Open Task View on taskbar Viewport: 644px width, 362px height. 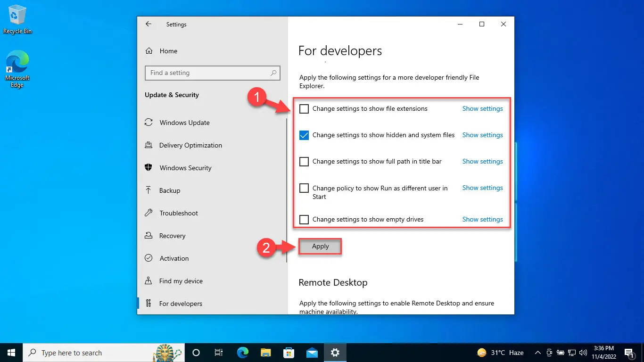click(219, 353)
